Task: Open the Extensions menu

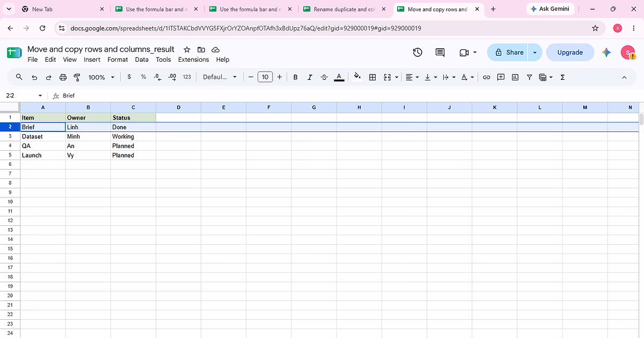Action: pos(193,60)
